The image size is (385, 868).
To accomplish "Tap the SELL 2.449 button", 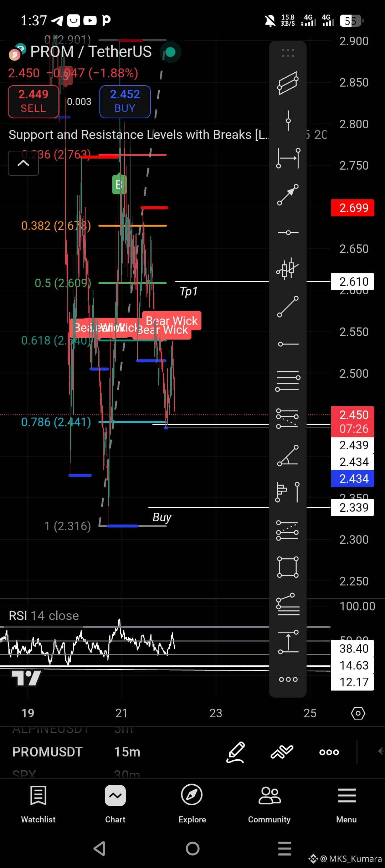I will pos(34,102).
